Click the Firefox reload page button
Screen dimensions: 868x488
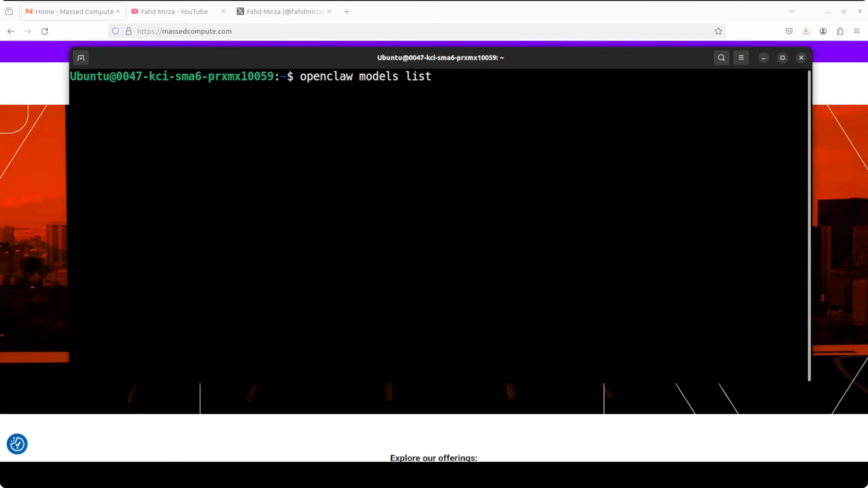coord(45,31)
